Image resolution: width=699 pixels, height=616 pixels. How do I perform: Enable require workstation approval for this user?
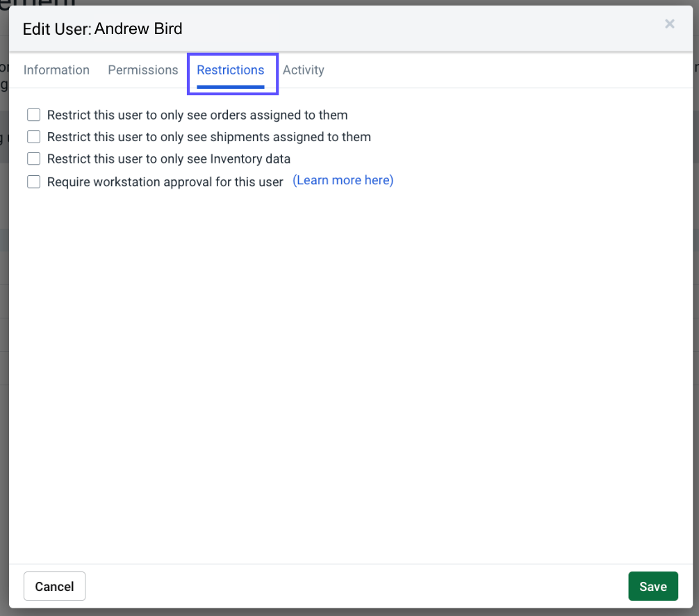[33, 181]
